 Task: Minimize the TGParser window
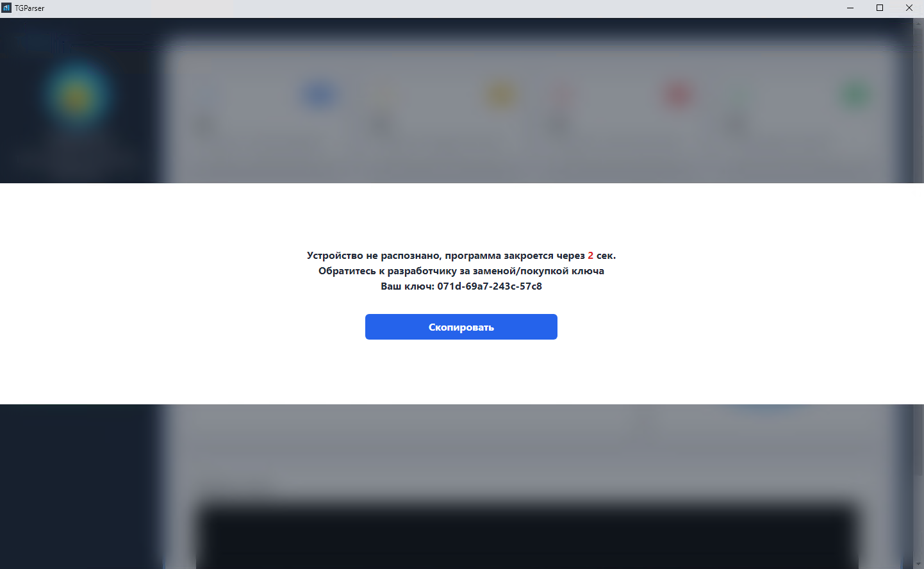(x=850, y=8)
